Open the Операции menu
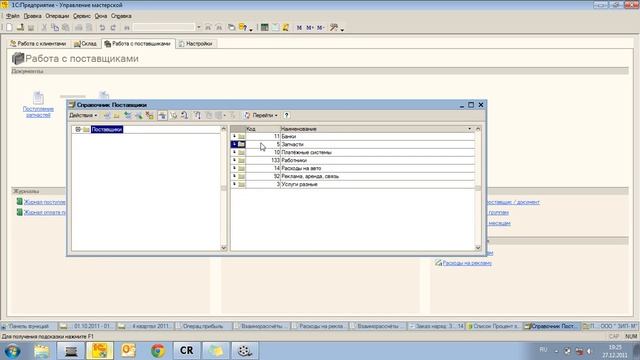This screenshot has height=360, width=640. pyautogui.click(x=57, y=16)
